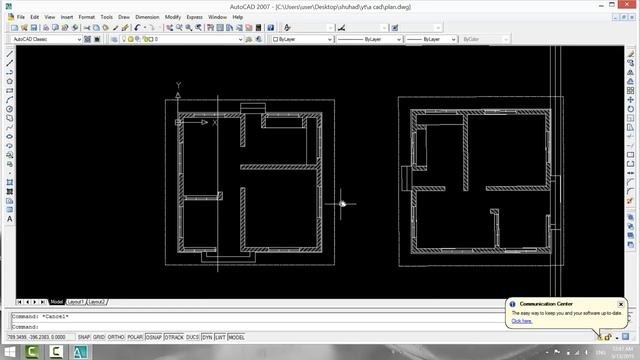Click the Match Properties icon
This screenshot has width=640, height=360.
[x=116, y=28]
